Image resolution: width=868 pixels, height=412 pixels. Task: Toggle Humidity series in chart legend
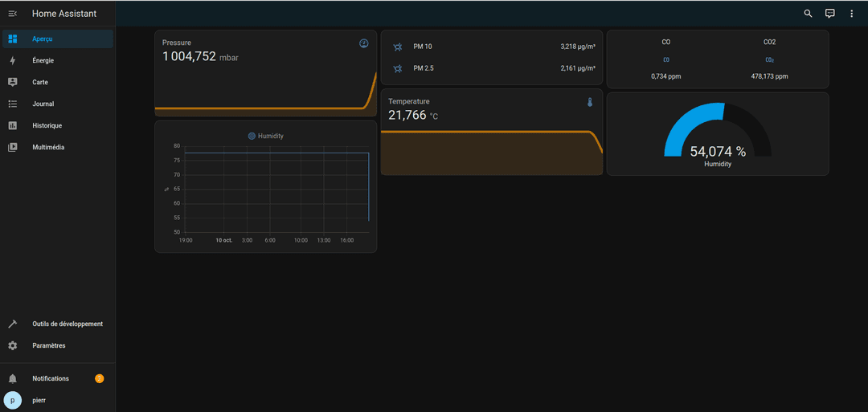[x=266, y=137]
